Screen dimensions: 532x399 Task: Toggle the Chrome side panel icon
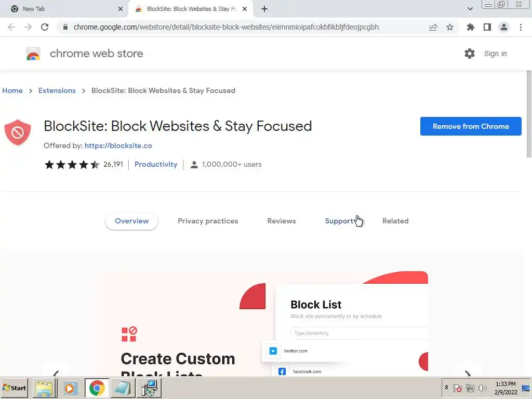click(487, 27)
